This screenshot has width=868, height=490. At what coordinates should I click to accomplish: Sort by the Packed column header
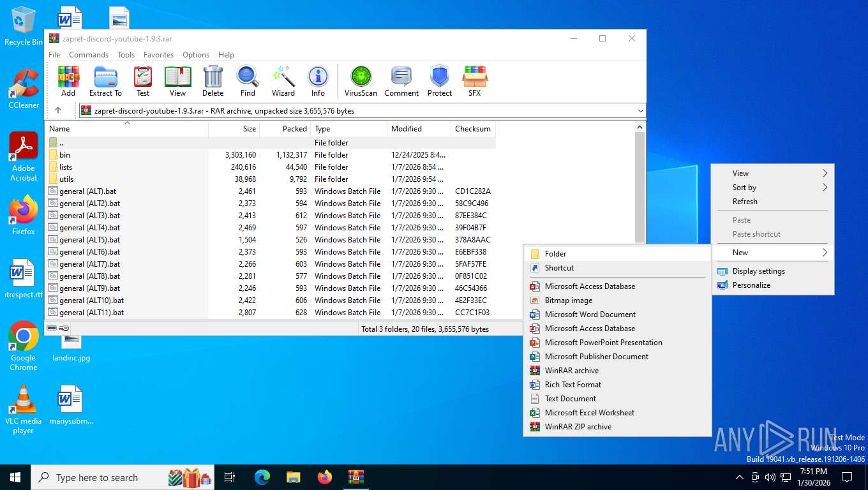point(285,128)
